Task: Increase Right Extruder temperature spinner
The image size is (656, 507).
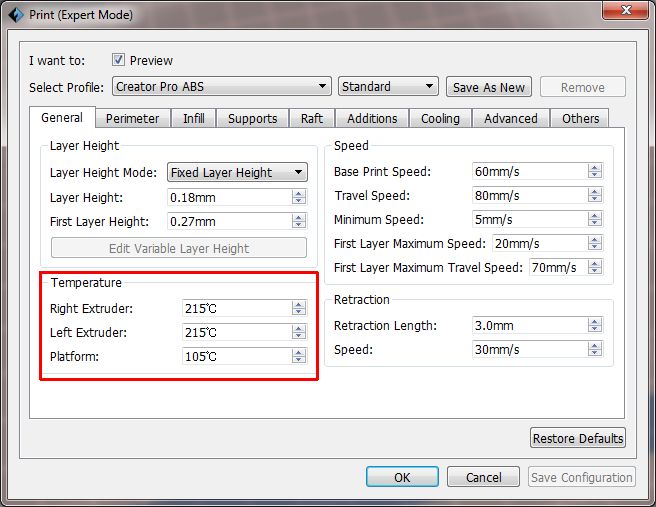Action: coord(298,304)
